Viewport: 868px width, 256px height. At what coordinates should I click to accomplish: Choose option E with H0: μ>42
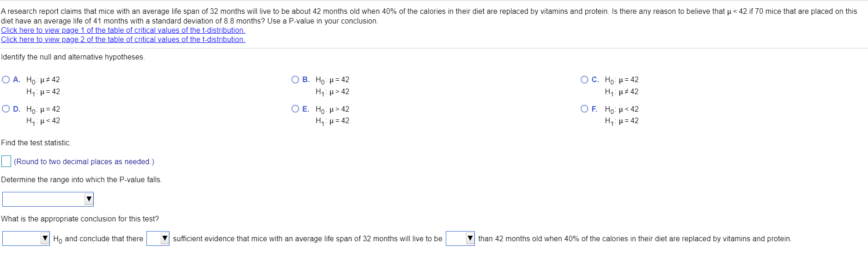coord(296,109)
